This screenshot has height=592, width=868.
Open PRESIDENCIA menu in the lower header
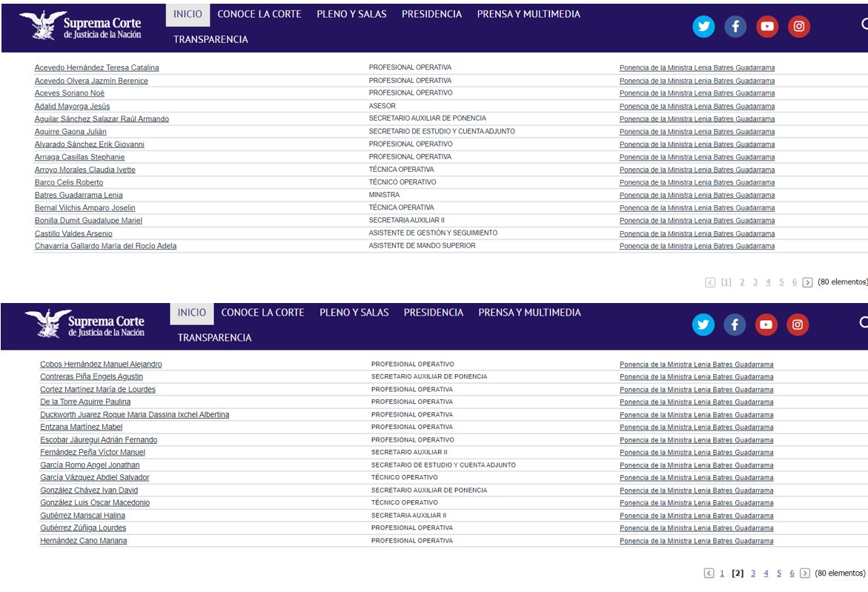click(x=434, y=313)
